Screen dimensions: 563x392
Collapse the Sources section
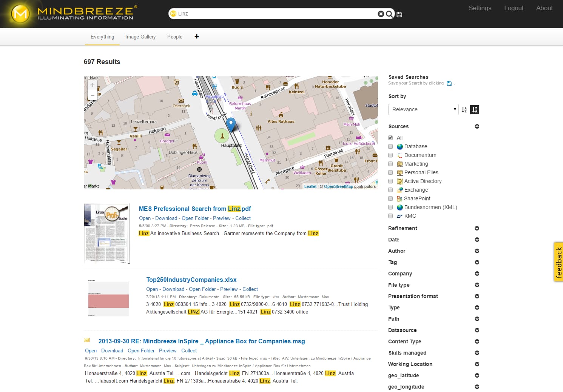pos(477,126)
